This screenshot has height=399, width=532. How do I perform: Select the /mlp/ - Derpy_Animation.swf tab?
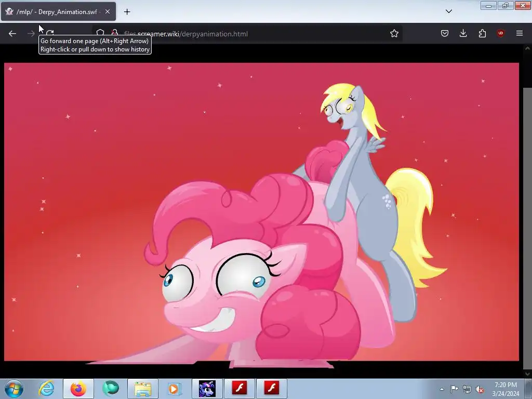[58, 11]
